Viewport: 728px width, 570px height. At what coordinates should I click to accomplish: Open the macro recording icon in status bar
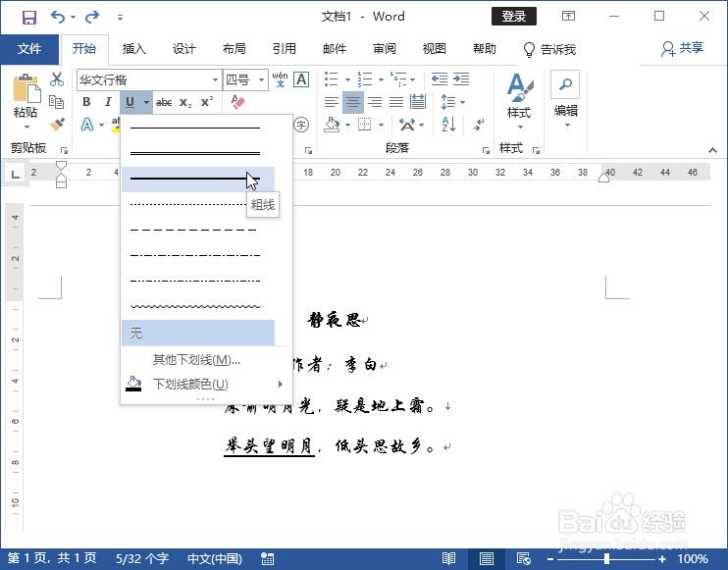[268, 558]
